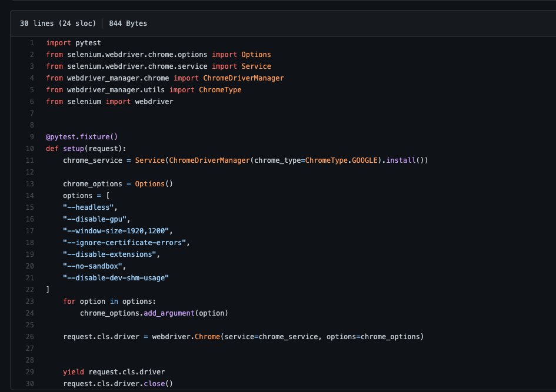Click the line number 1 gutter

31,42
